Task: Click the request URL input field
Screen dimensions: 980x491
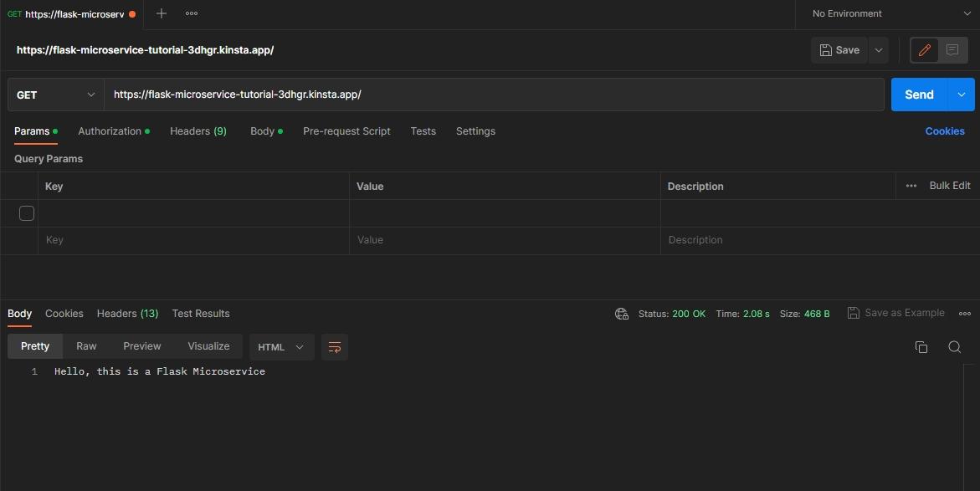Action: (x=494, y=95)
